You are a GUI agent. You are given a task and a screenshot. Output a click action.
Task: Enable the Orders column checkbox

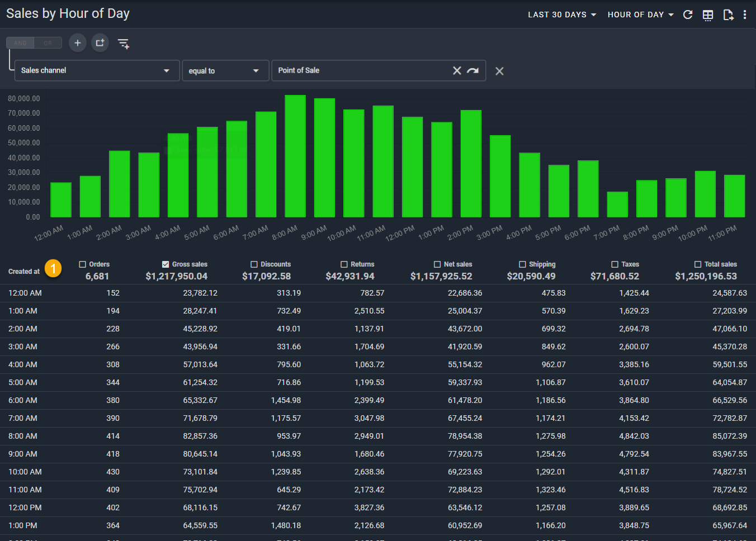click(83, 264)
